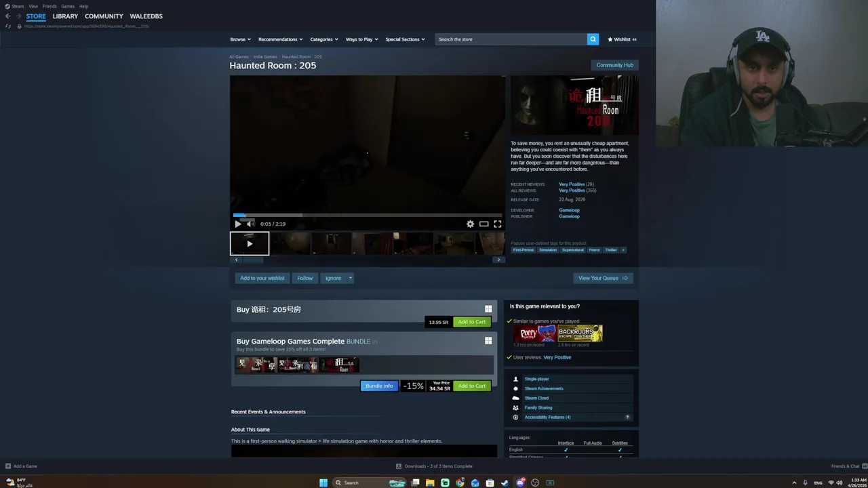Screen dimensions: 868x488
Task: Open the Browse dropdown menu
Action: (240, 39)
